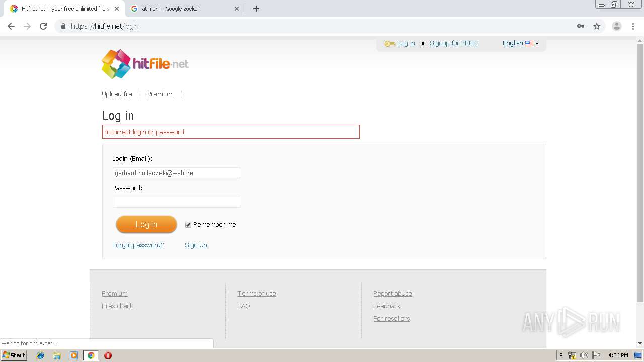Screen dimensions: 644x362
Task: Click the hitfile.net logo
Action: (x=145, y=64)
